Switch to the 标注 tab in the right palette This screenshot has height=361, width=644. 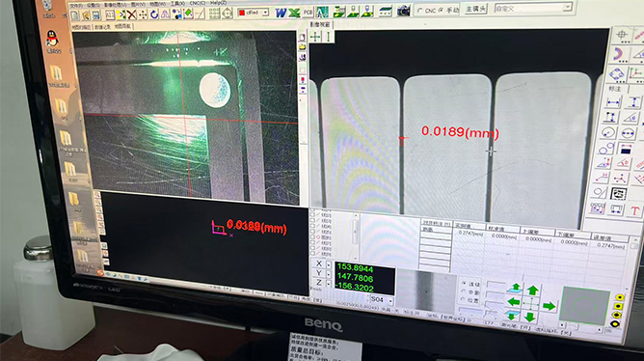[x=614, y=89]
